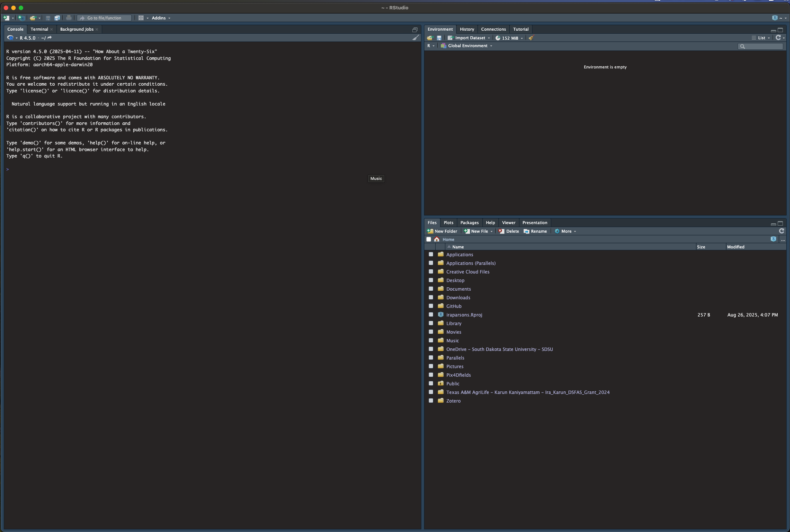Check the Creative Cloud Files checkbox
This screenshot has height=532, width=790.
coord(431,272)
